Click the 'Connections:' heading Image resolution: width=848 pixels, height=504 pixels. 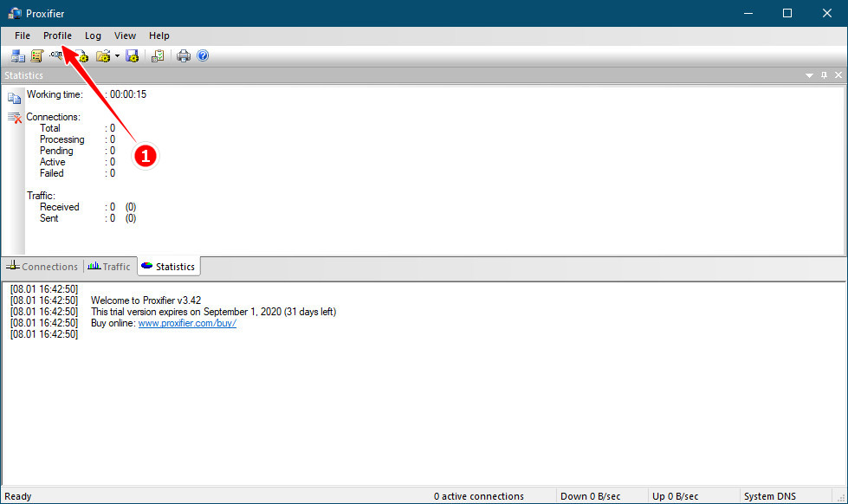53,118
